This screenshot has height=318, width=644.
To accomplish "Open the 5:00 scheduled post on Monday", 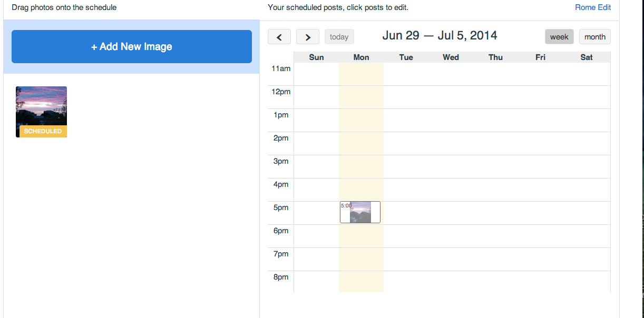I will click(x=360, y=212).
